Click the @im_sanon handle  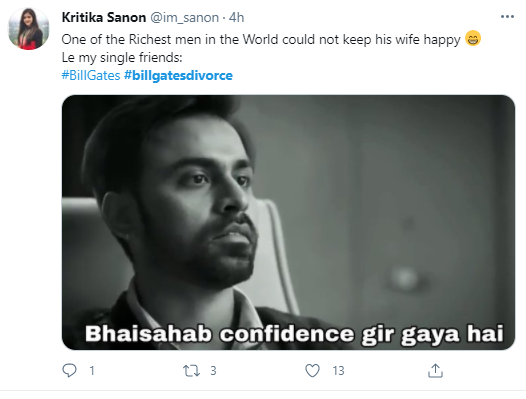tap(184, 17)
